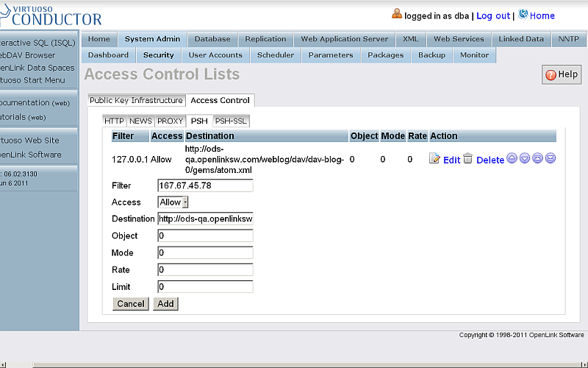
Task: Go to the Web Application Server menu
Action: click(x=345, y=39)
